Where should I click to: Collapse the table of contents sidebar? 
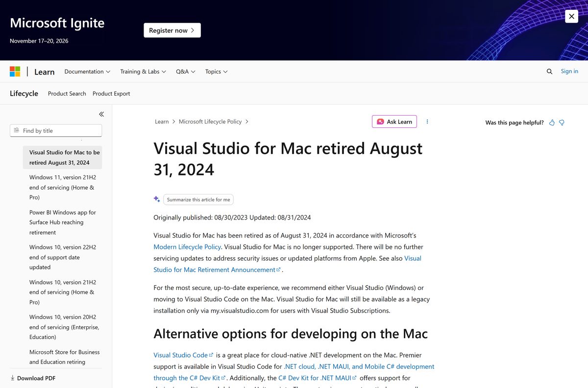[101, 114]
